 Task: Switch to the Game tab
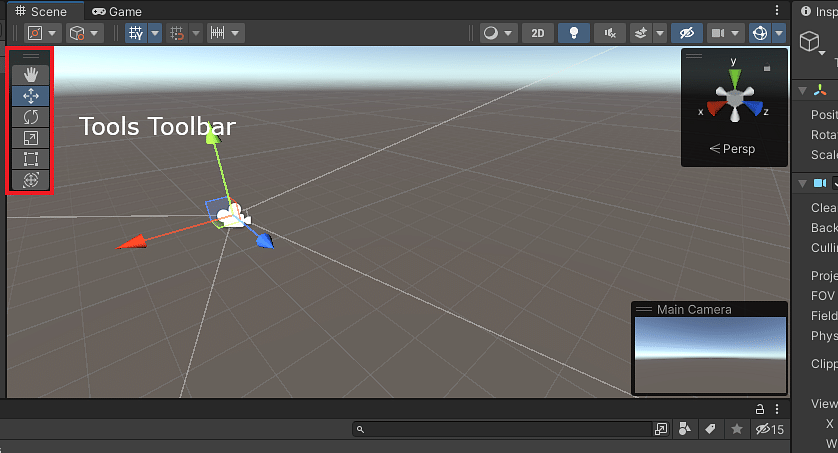[x=117, y=11]
